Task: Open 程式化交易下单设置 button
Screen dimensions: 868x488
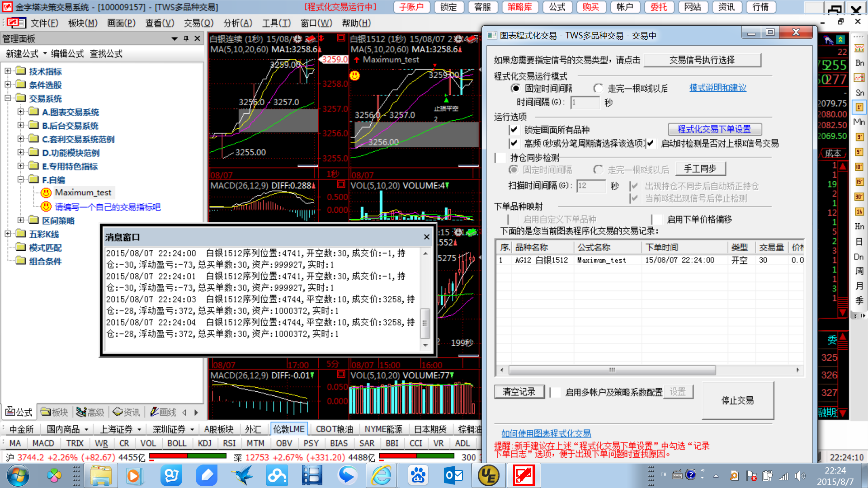Action: point(714,129)
